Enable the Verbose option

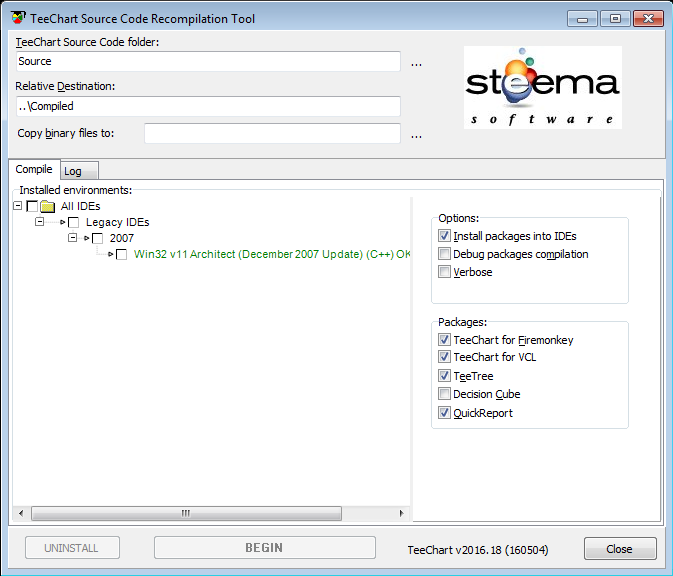(444, 272)
